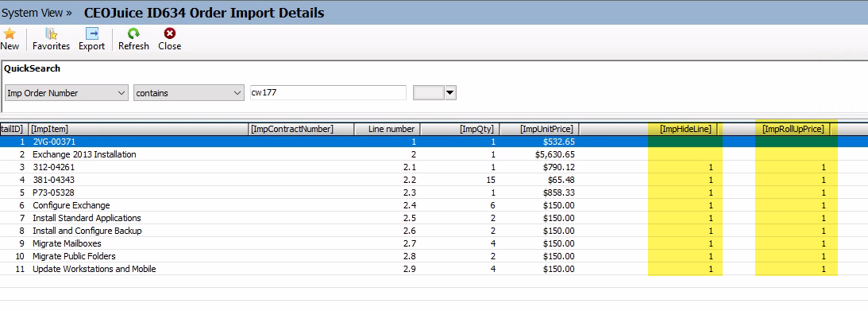Sort by the [ImpUnitPrice] column header
Image resolution: width=868 pixels, height=311 pixels.
[539, 129]
